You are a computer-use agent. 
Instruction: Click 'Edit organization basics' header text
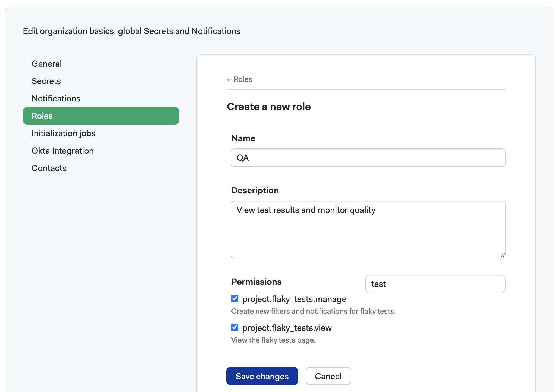click(x=132, y=31)
